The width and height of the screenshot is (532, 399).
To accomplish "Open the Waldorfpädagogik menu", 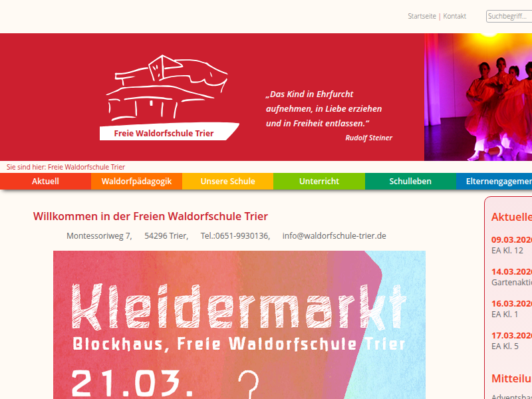I will click(x=136, y=181).
